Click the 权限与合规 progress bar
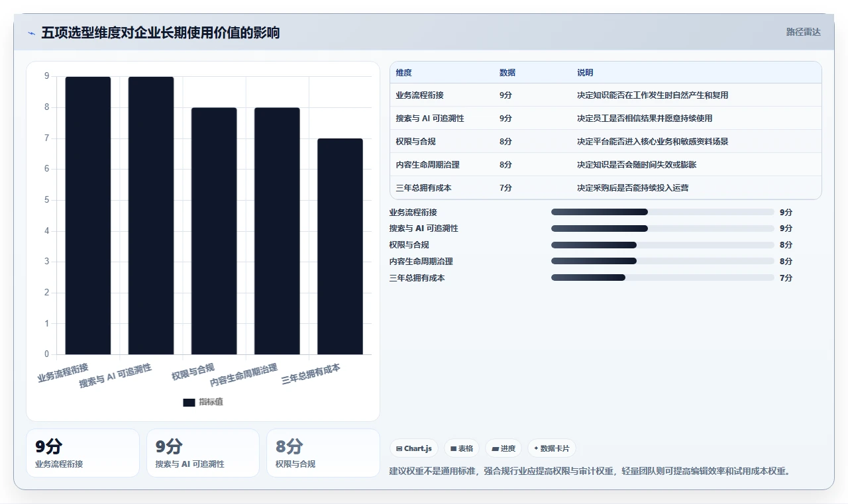Image resolution: width=848 pixels, height=504 pixels. 662,244
